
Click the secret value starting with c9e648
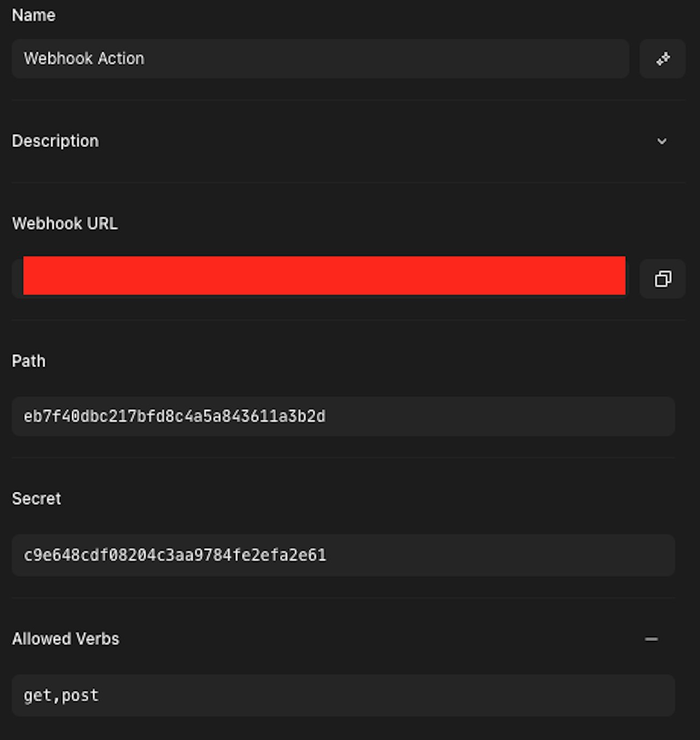[x=175, y=555]
